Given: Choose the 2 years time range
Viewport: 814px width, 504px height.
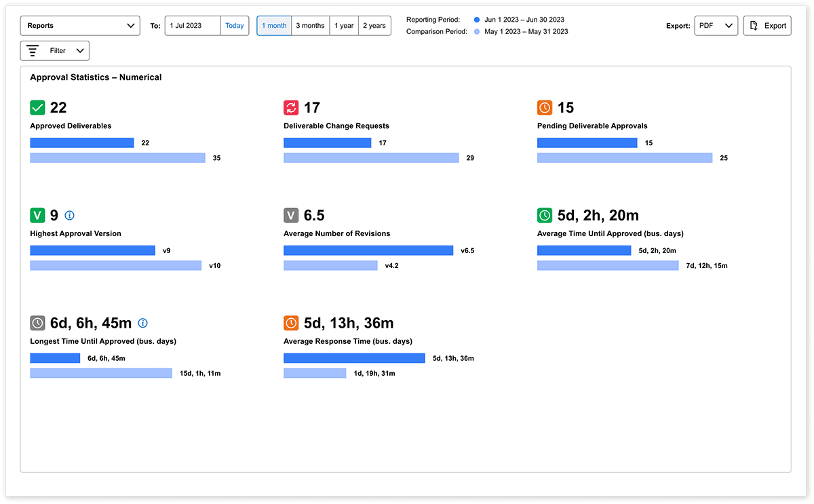Looking at the screenshot, I should (x=374, y=26).
